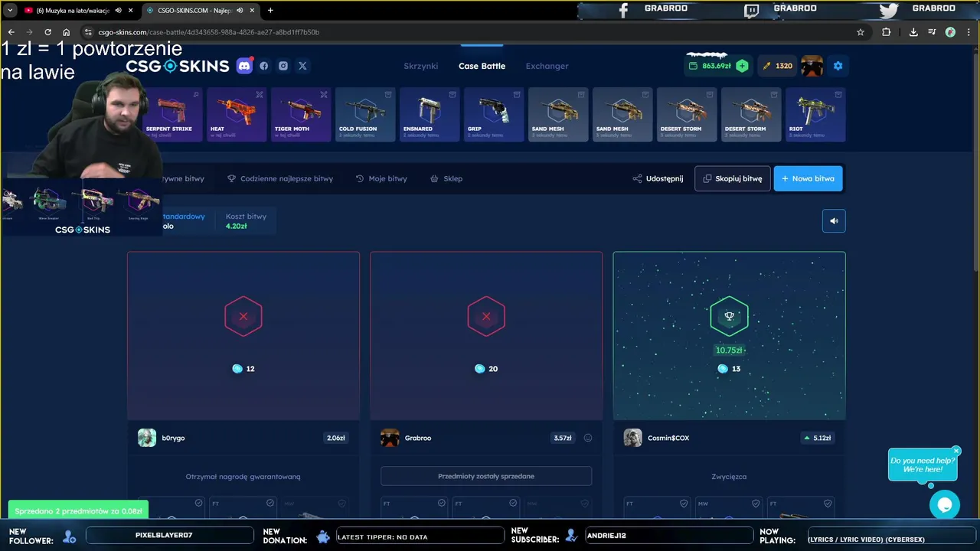Click the Otrzymał nagrodę gwarantowaną text
The height and width of the screenshot is (551, 980).
point(243,476)
